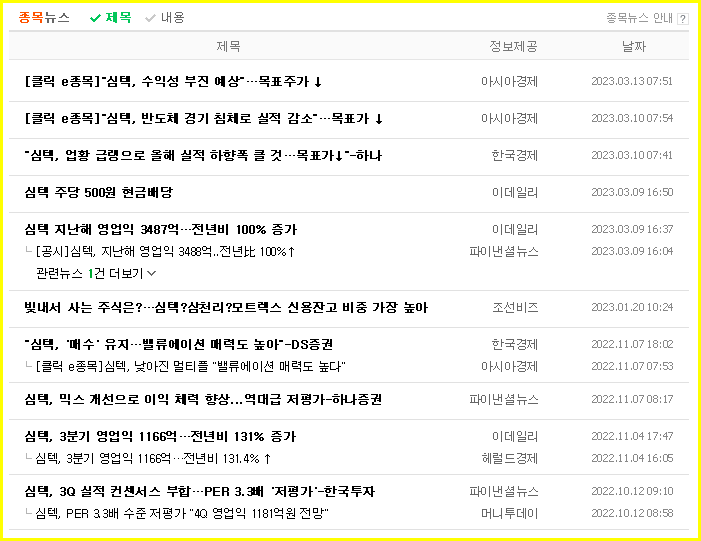Click the date 2023.01.20 10:24

click(632, 308)
